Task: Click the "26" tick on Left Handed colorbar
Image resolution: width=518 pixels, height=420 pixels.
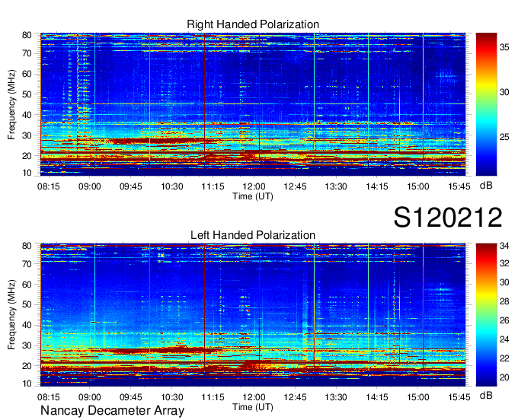Action: (504, 320)
